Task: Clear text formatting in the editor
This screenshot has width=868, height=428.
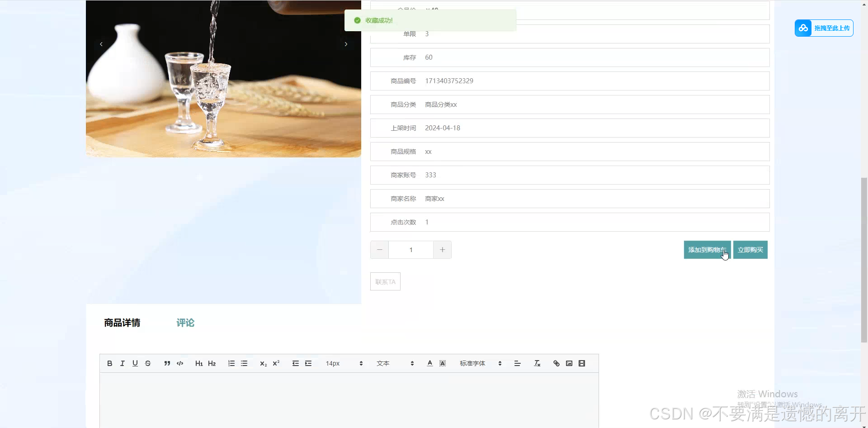Action: [x=537, y=363]
